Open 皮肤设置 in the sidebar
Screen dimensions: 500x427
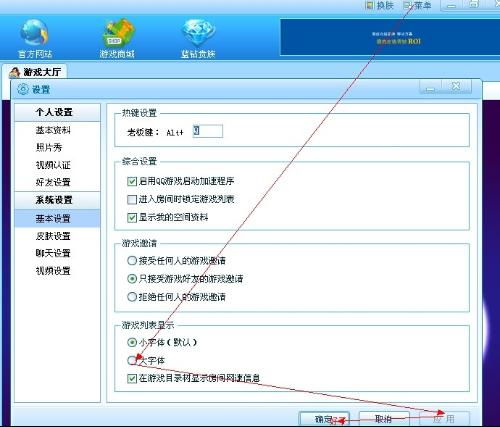click(x=53, y=236)
